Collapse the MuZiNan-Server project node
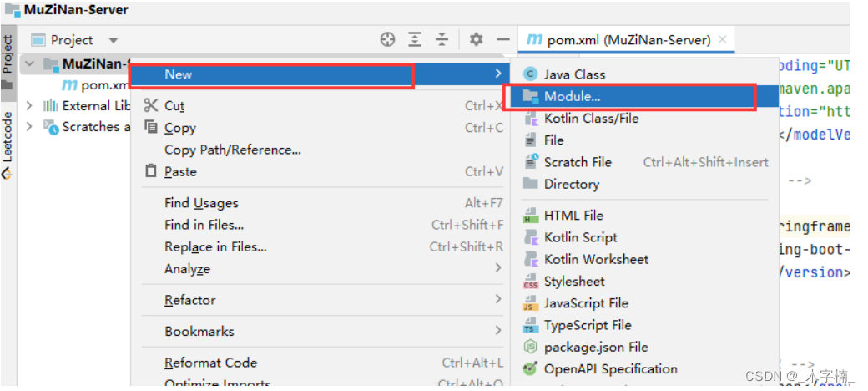 click(29, 63)
